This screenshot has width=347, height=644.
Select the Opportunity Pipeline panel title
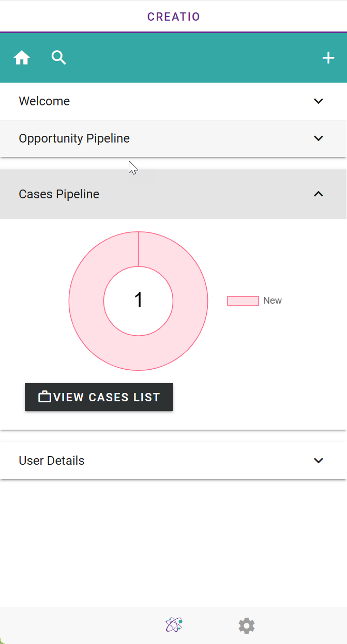click(x=74, y=138)
